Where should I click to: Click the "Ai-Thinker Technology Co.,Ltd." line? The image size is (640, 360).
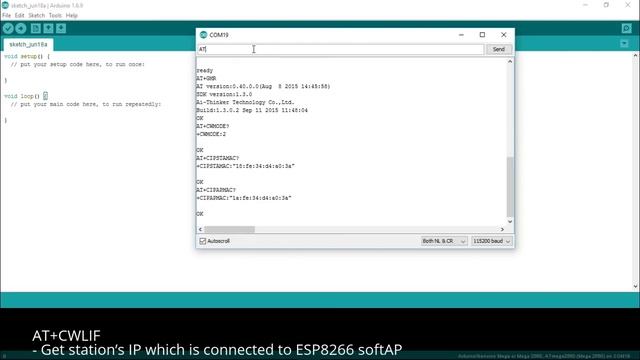tap(245, 102)
